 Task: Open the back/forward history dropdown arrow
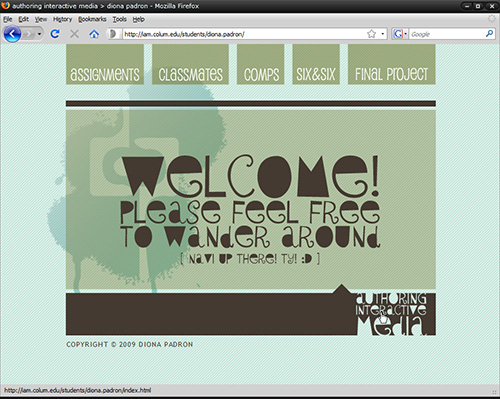(40, 34)
